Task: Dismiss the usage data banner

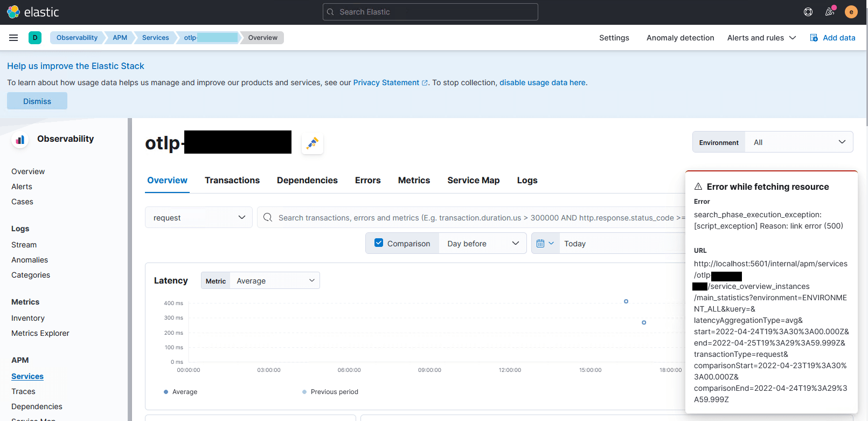Action: tap(37, 101)
